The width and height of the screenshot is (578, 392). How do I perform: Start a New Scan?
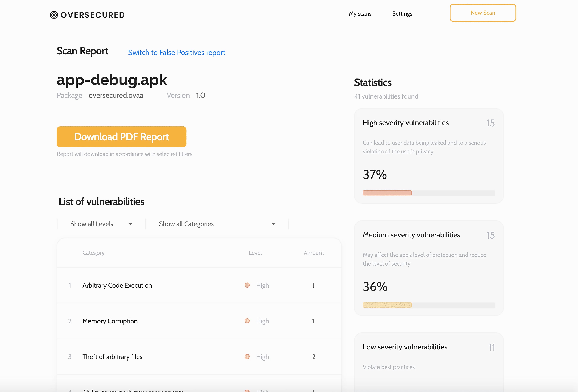[483, 13]
